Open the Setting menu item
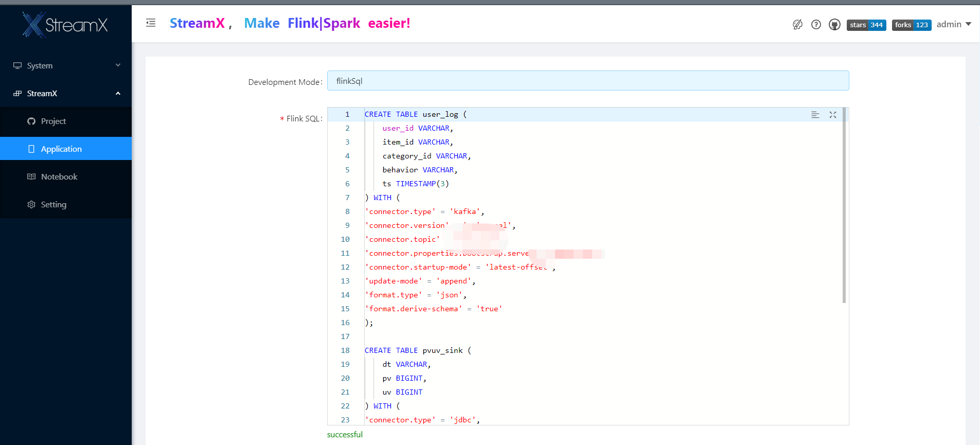 click(x=66, y=204)
